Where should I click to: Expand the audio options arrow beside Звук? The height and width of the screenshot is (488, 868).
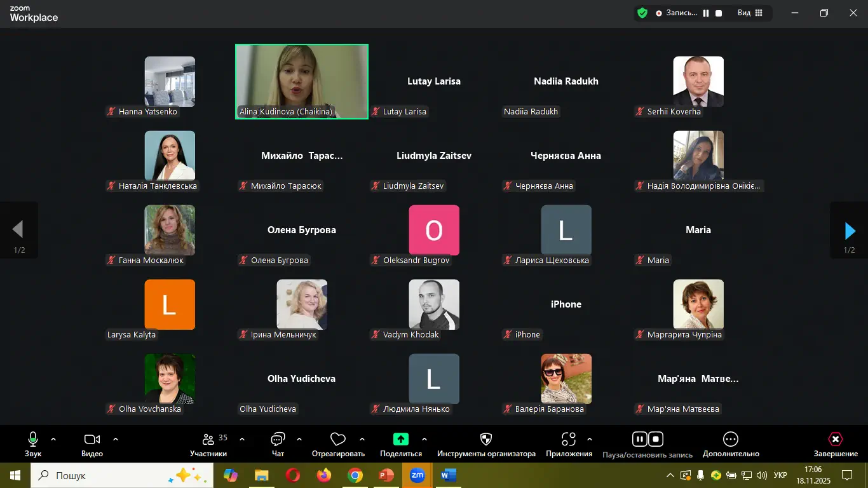click(53, 439)
